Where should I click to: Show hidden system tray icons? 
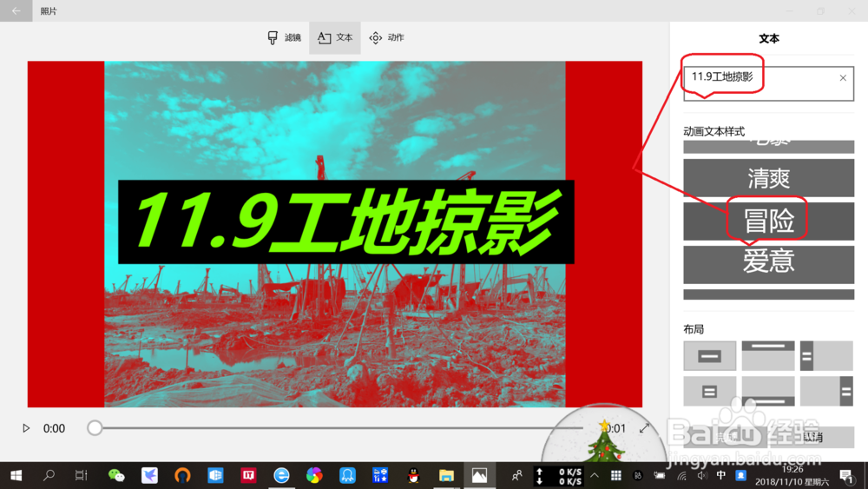click(x=595, y=475)
